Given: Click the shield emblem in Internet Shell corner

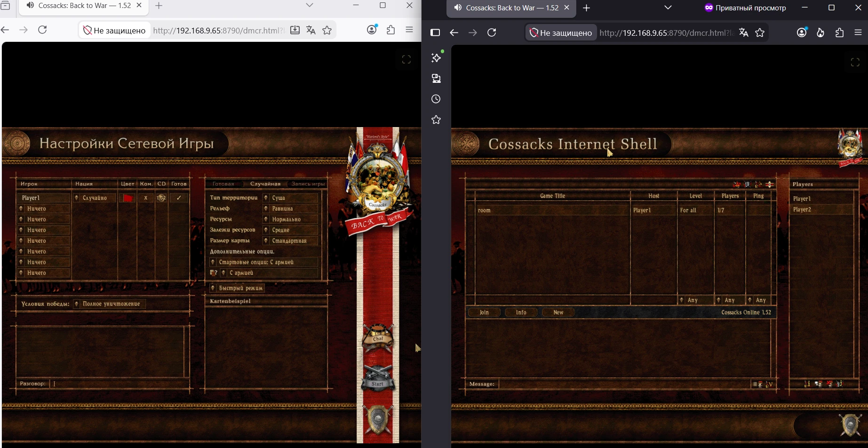Looking at the screenshot, I should 850,425.
